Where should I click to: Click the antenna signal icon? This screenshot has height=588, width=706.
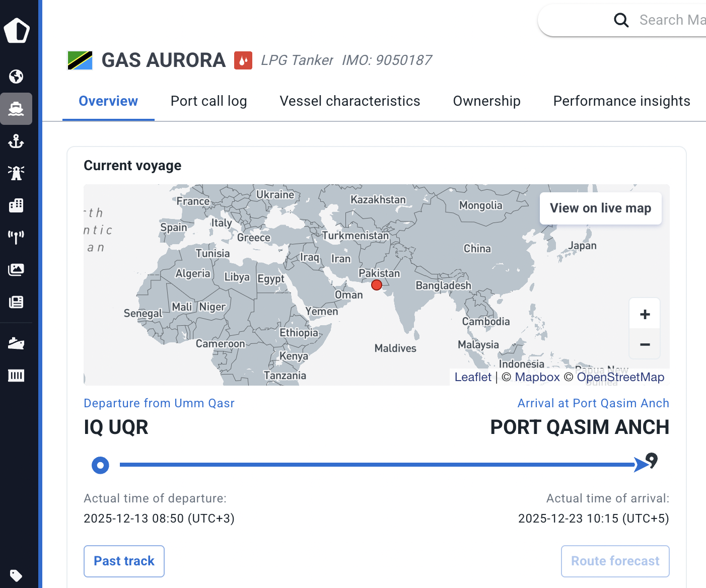[x=16, y=237]
